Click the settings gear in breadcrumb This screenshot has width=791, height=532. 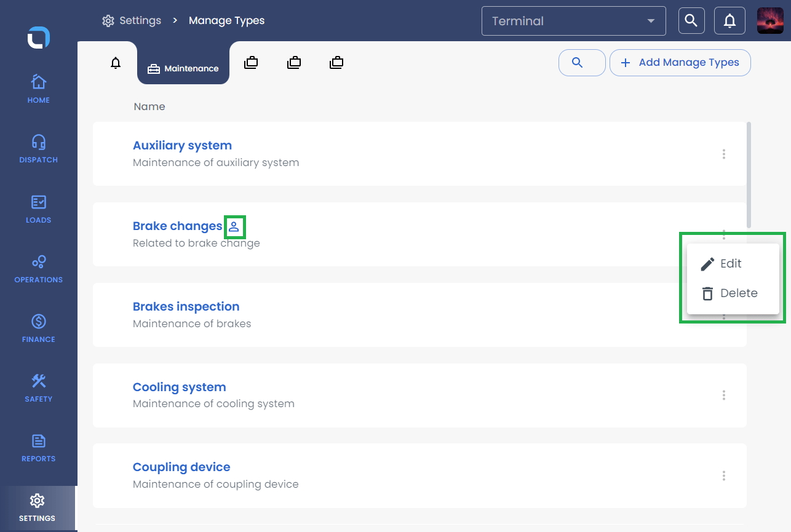pyautogui.click(x=108, y=21)
